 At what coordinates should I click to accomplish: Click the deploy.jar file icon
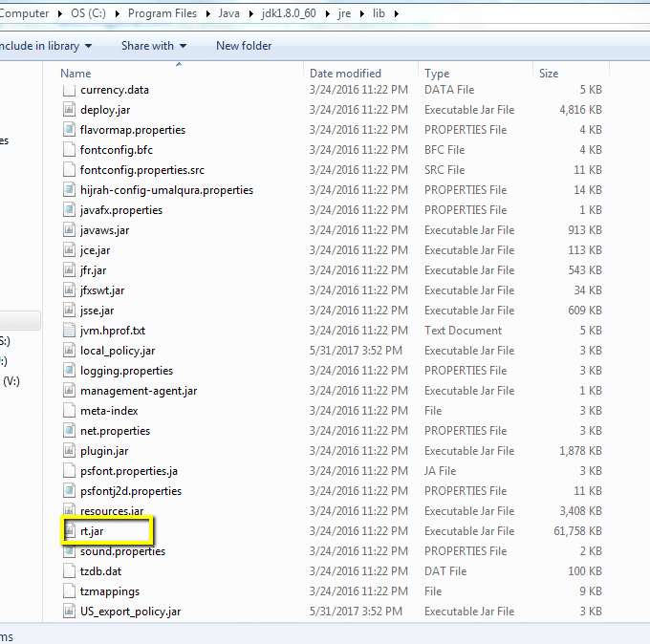(69, 110)
